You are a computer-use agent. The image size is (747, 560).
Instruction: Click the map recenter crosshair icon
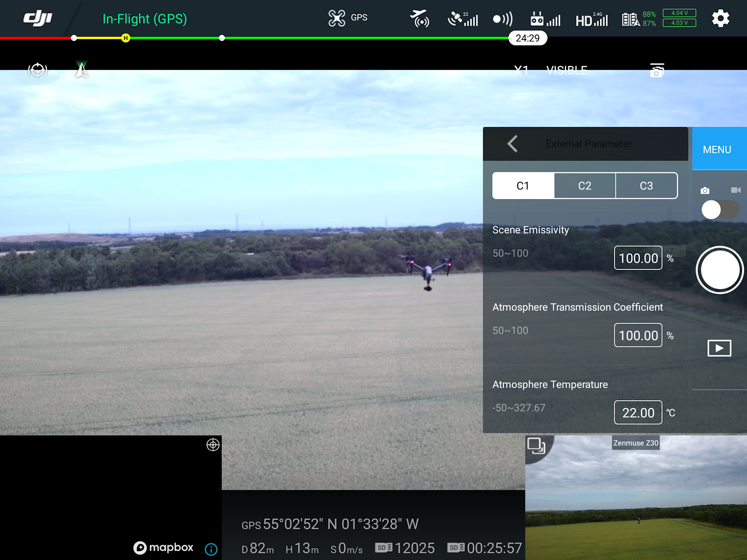[213, 444]
